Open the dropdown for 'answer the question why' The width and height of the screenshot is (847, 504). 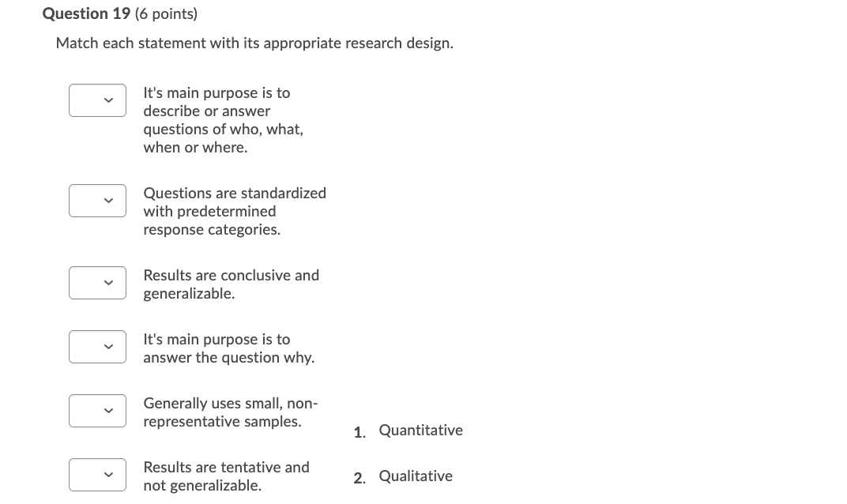97,347
